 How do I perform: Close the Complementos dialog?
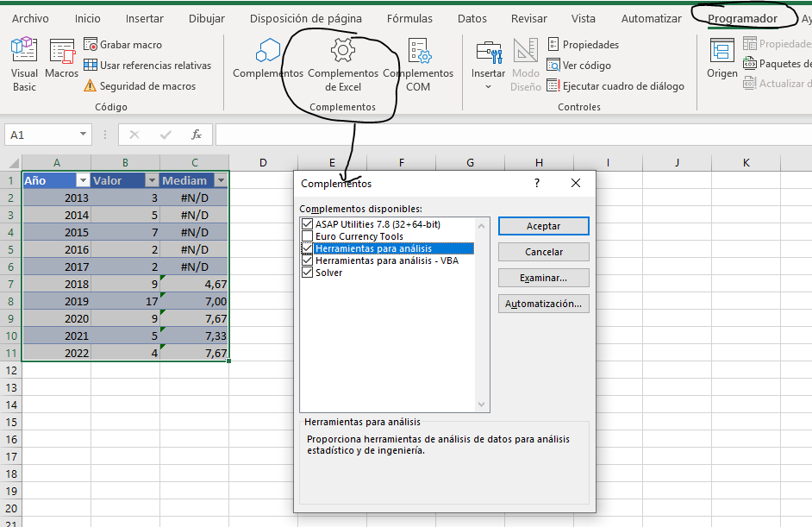pyautogui.click(x=575, y=183)
